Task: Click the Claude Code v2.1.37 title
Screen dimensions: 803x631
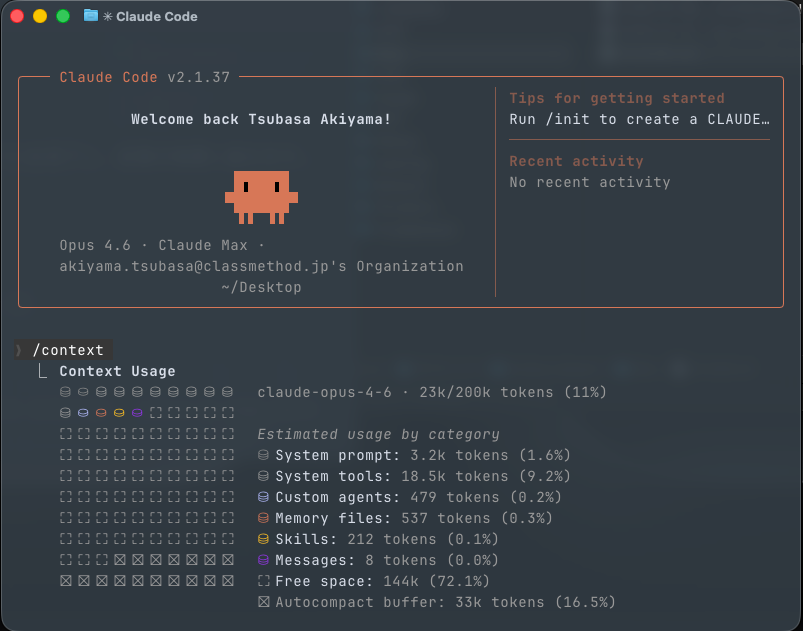Action: tap(144, 77)
